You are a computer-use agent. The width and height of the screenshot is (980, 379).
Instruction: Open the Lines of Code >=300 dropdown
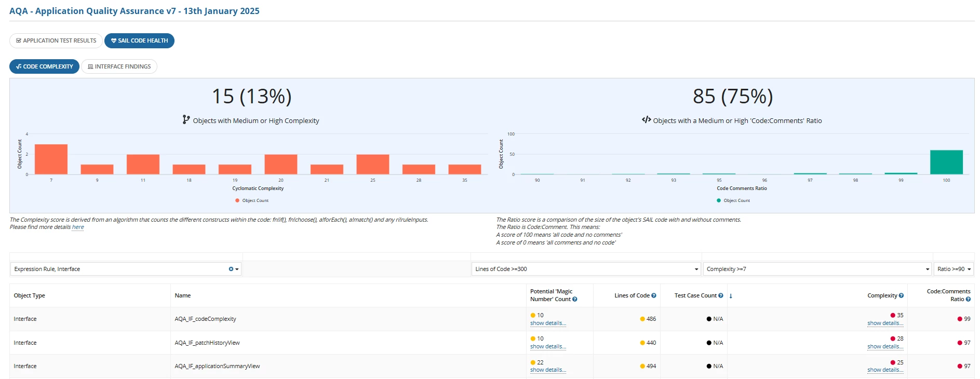pos(586,269)
